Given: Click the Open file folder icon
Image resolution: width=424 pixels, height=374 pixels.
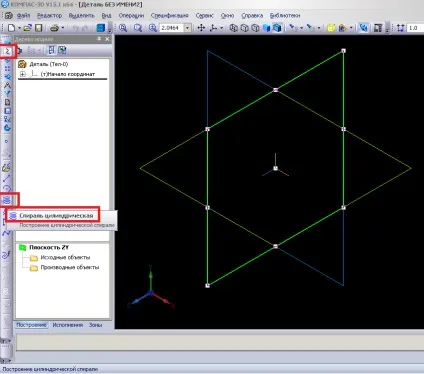Looking at the screenshot, I should 28,28.
